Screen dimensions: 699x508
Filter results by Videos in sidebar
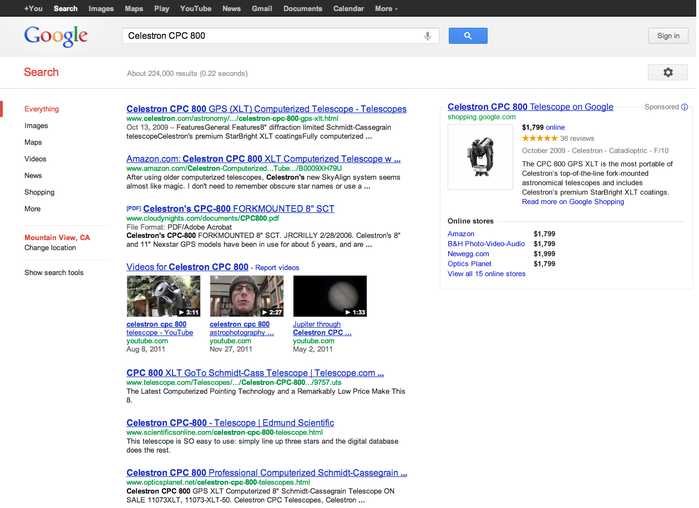35,159
